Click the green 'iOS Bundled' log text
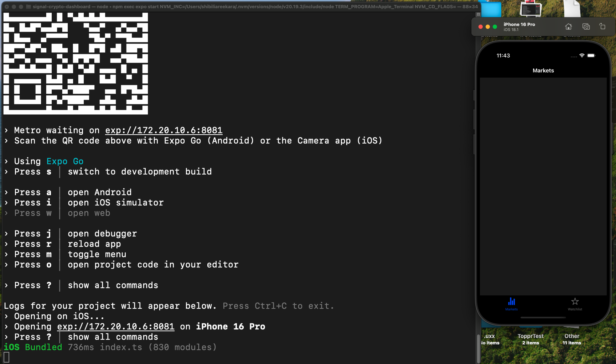The image size is (616, 364). 33,347
